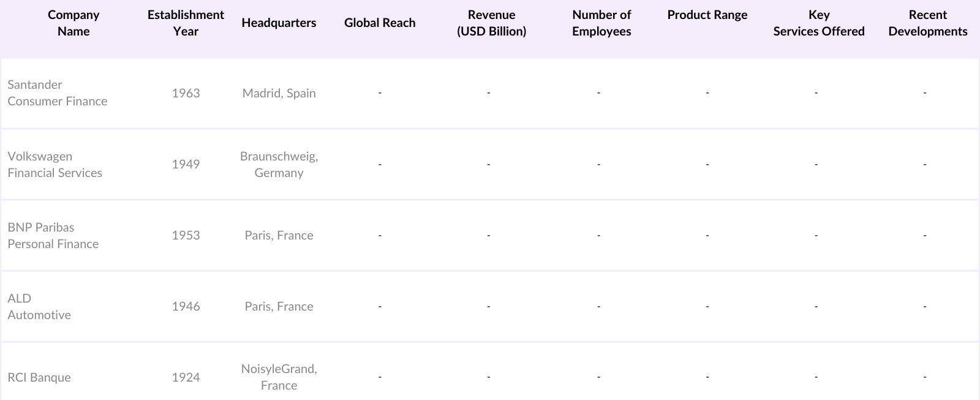This screenshot has width=980, height=400.
Task: Click the Braunschweig, Germany headquarters cell
Action: pyautogui.click(x=279, y=164)
